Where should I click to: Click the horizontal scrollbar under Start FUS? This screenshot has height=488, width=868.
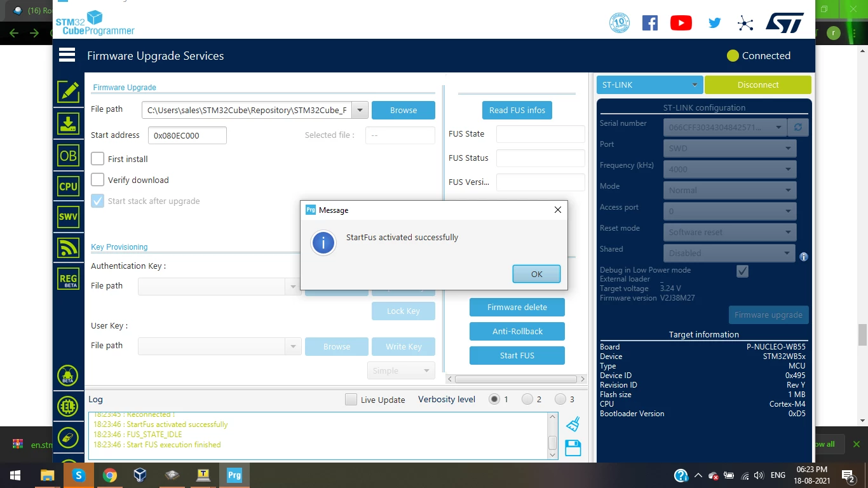click(517, 379)
